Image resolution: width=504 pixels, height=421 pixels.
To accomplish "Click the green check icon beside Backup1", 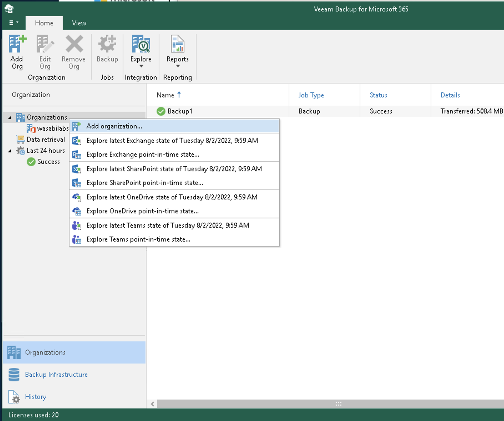I will [x=161, y=111].
